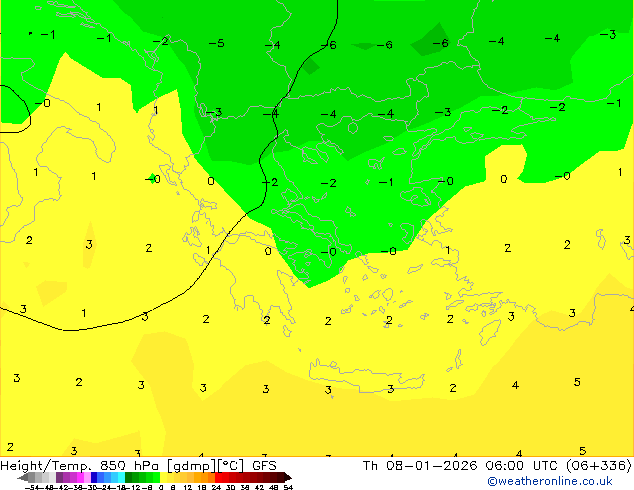Click the gray left arrow end of legend

(23, 477)
